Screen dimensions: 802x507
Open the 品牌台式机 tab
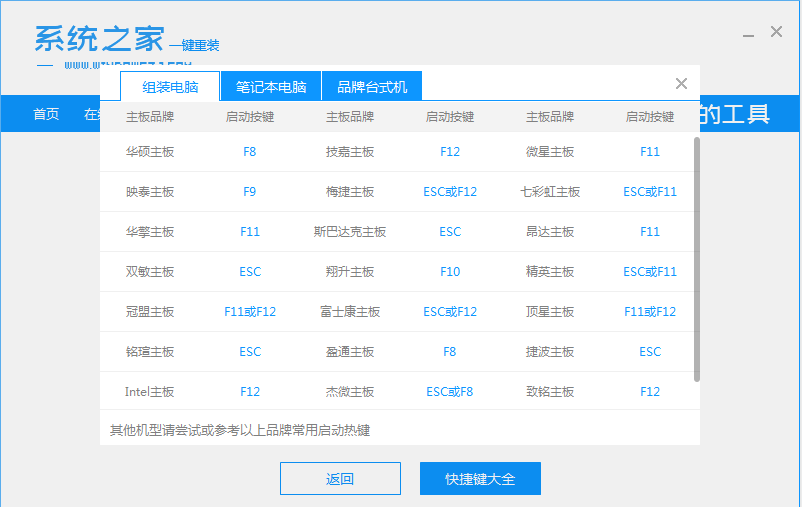[372, 87]
